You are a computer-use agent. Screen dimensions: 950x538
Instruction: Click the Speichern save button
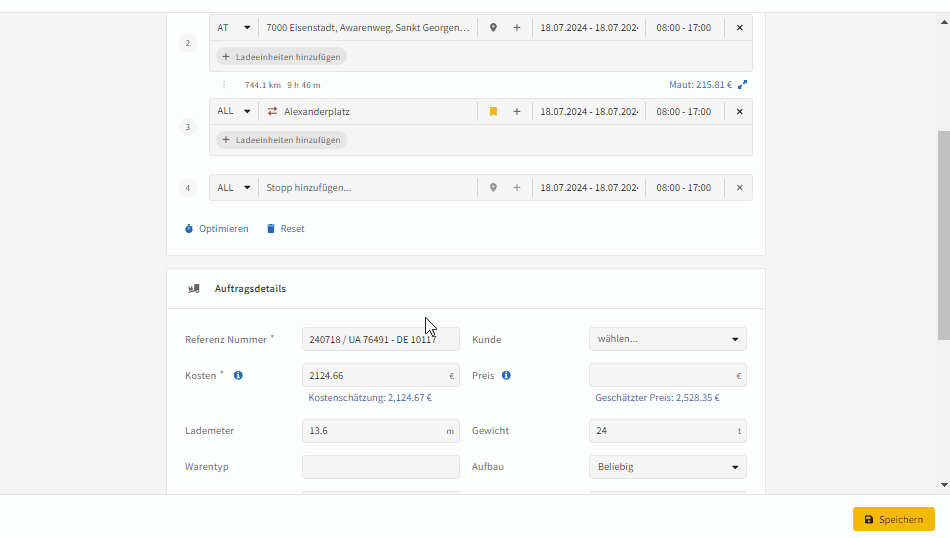point(894,519)
